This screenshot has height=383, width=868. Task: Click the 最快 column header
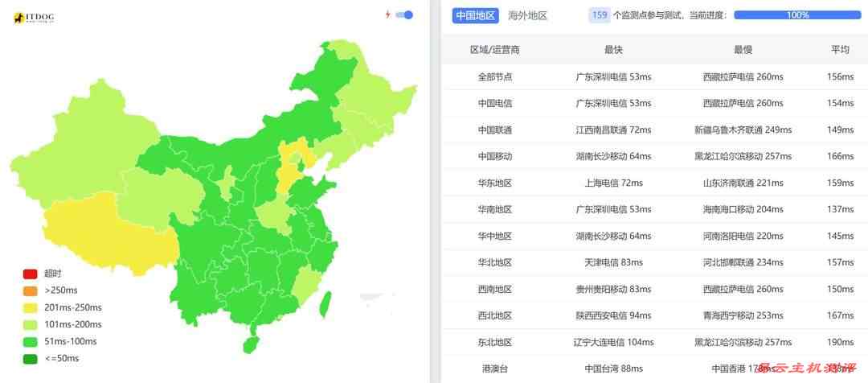click(x=613, y=50)
